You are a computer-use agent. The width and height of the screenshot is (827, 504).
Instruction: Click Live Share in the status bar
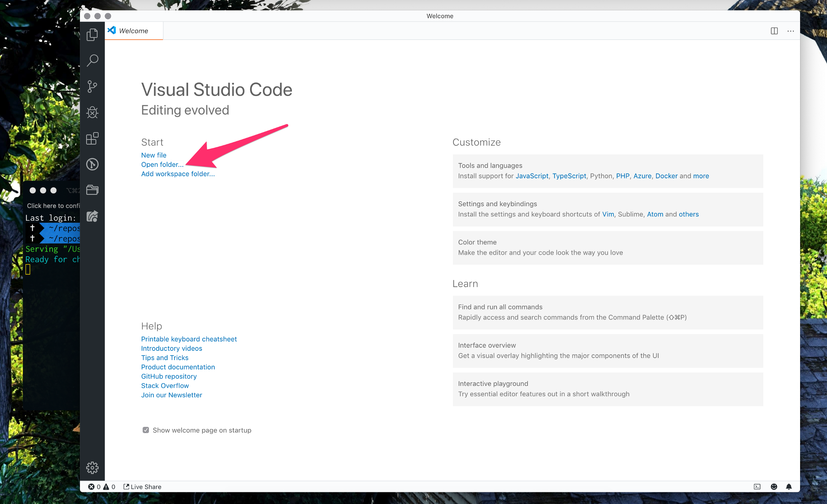142,486
